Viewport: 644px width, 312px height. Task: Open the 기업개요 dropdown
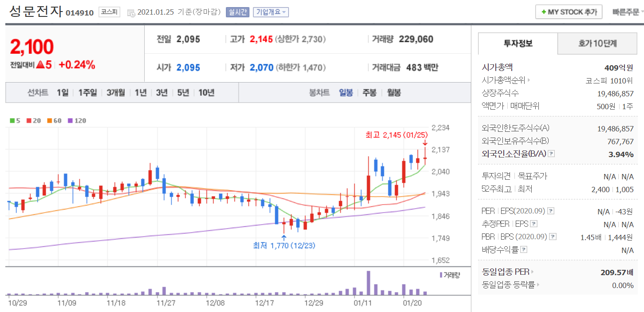click(x=271, y=12)
